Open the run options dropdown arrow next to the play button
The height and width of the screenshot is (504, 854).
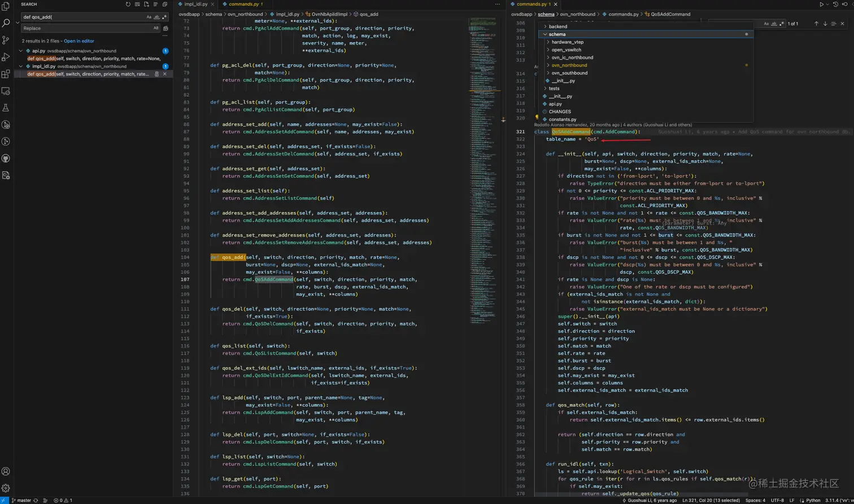tap(827, 5)
